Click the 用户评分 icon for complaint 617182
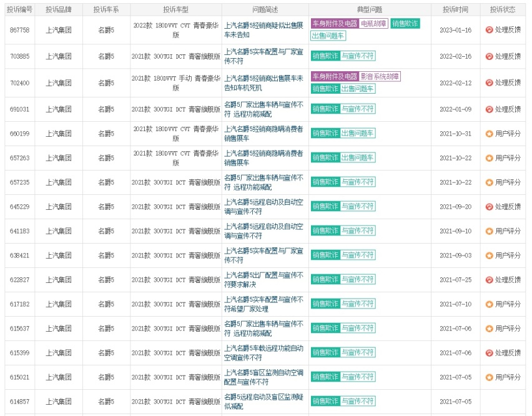 point(489,304)
